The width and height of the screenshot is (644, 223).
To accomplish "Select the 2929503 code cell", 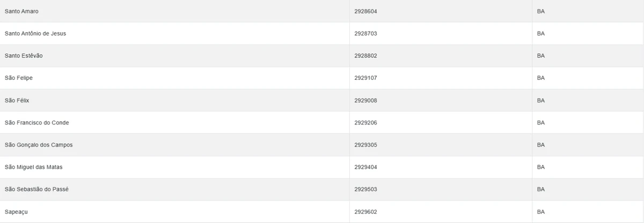I will 365,190.
